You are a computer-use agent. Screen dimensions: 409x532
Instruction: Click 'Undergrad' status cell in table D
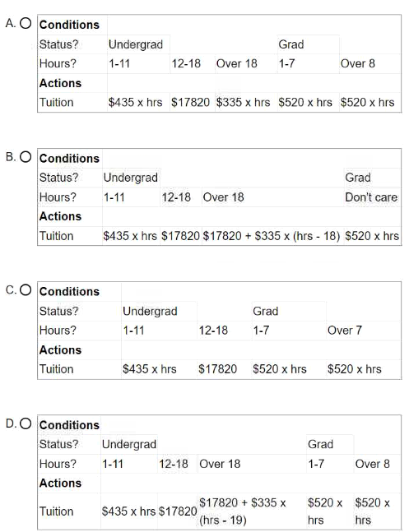click(129, 444)
